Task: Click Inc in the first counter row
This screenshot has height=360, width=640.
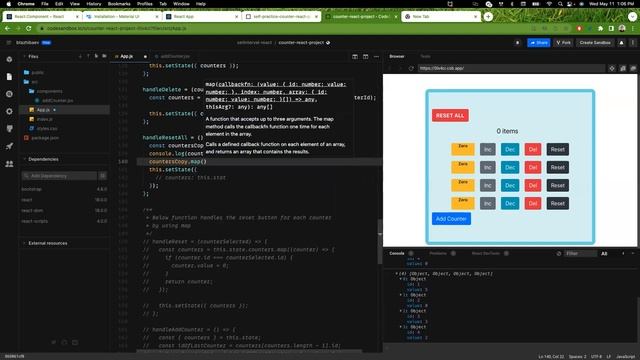Action: (487, 149)
